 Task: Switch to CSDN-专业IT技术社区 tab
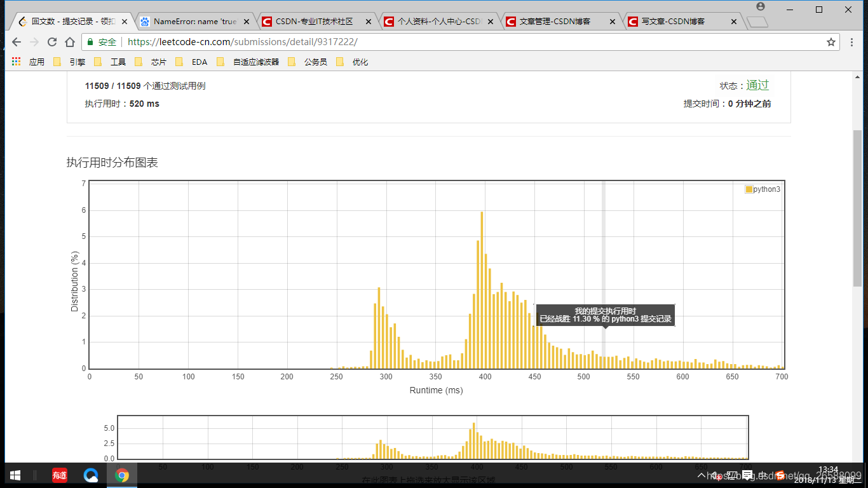(x=316, y=21)
